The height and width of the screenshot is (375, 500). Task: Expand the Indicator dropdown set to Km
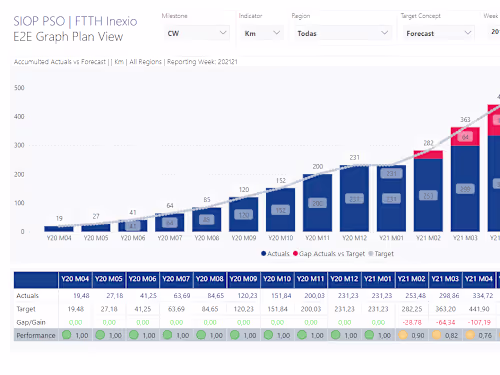[x=262, y=33]
